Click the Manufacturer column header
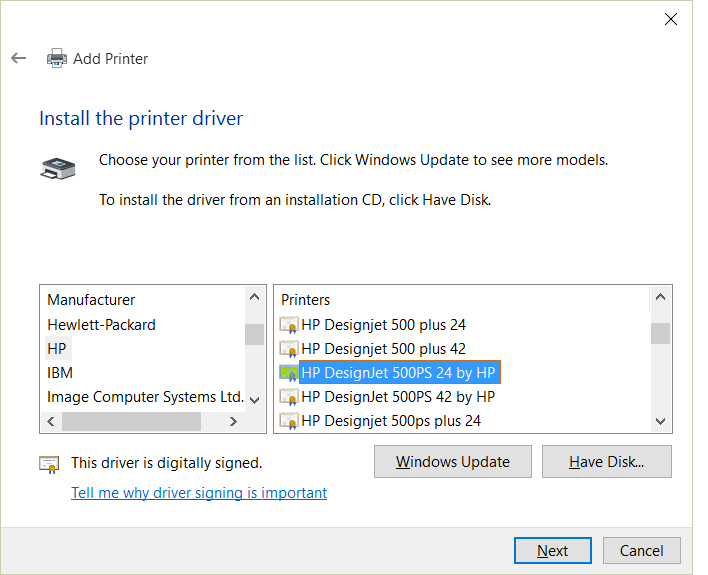 tap(91, 299)
